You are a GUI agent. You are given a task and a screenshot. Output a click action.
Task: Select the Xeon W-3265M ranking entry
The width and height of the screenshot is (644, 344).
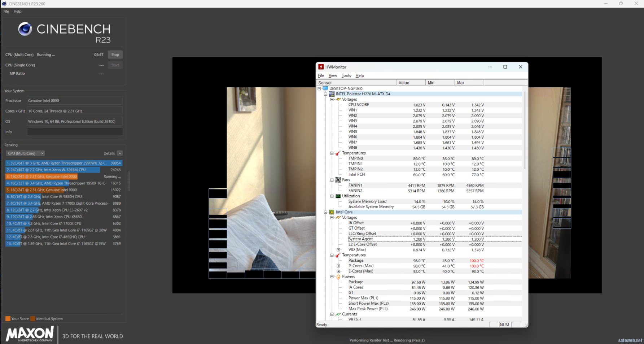64,170
